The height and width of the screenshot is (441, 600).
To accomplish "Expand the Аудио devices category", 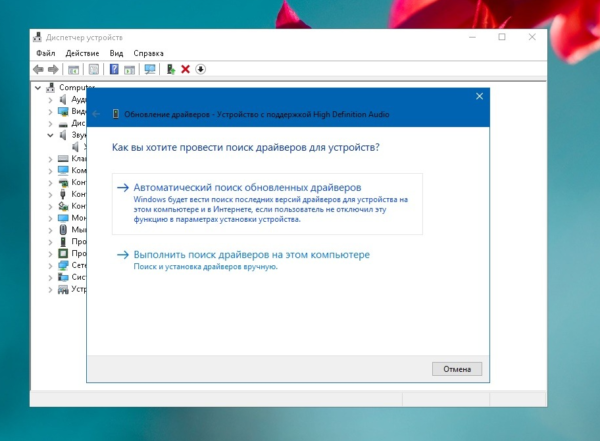I will click(x=51, y=100).
